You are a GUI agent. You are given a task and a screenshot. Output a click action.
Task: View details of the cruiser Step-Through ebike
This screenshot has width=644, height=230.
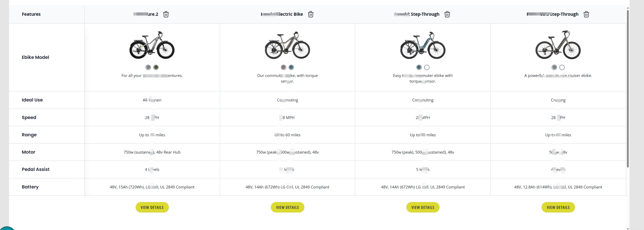[558, 207]
